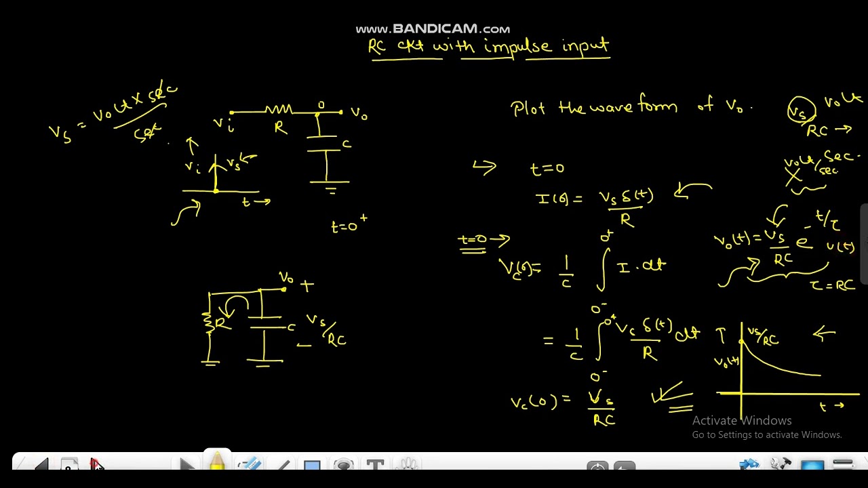Click the clock history icon
Screen dimensions: 868x488
click(x=597, y=466)
